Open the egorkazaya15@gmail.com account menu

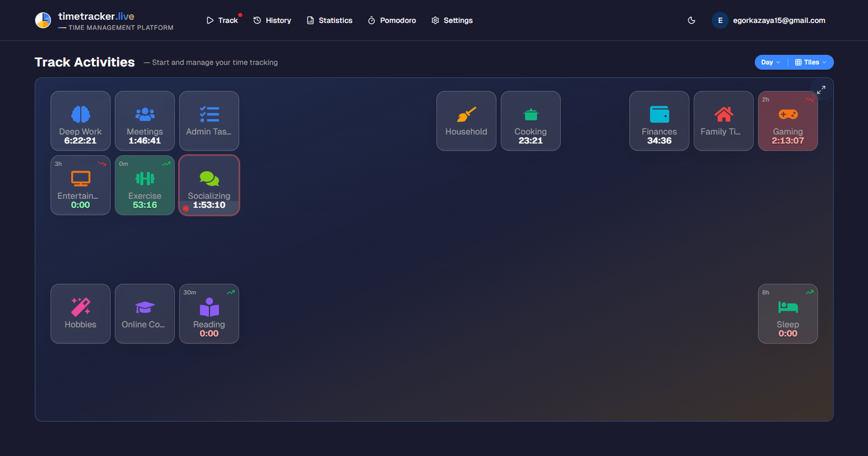point(769,21)
